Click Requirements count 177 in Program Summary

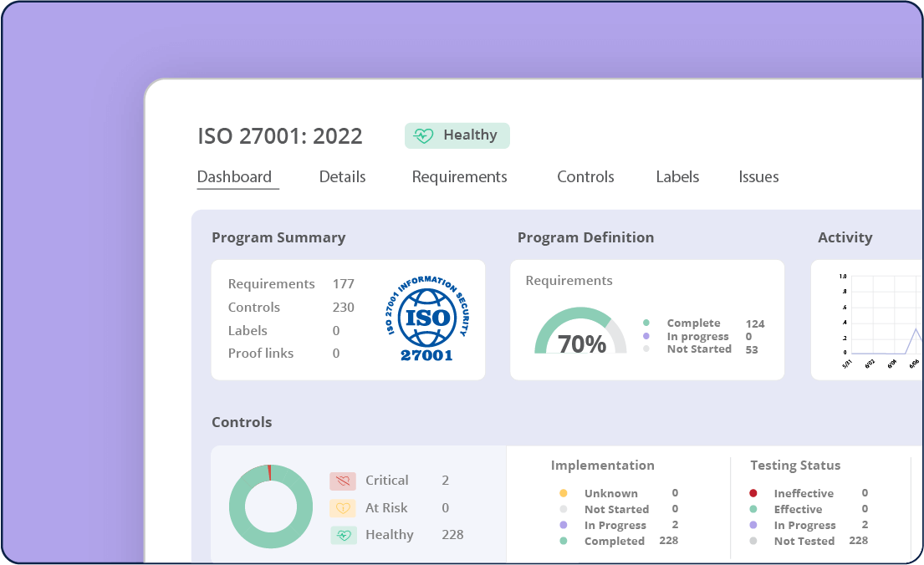point(344,284)
